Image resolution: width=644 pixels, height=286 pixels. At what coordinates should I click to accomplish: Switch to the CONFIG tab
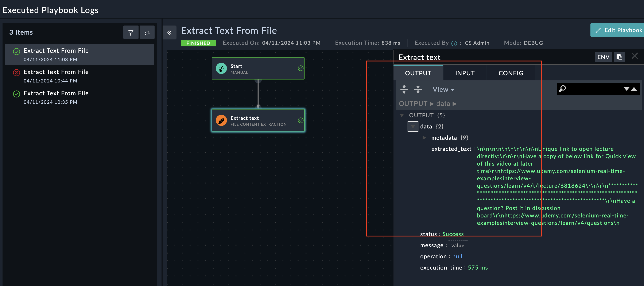511,73
